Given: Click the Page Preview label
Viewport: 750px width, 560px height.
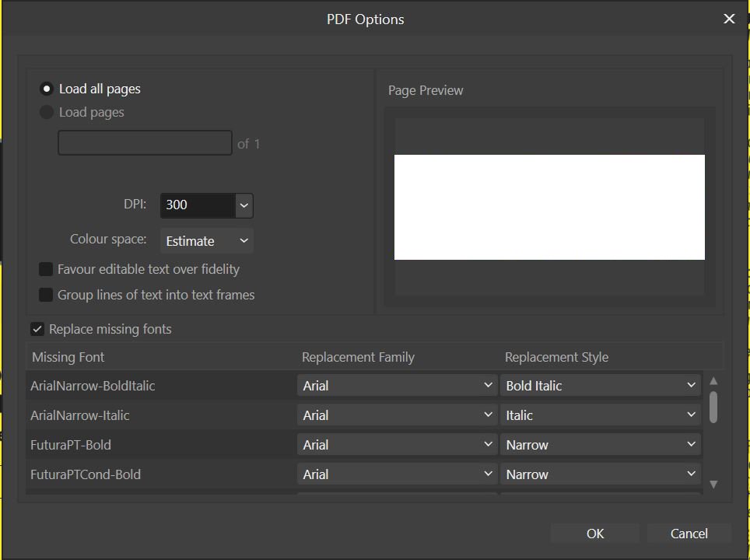Looking at the screenshot, I should [x=426, y=90].
